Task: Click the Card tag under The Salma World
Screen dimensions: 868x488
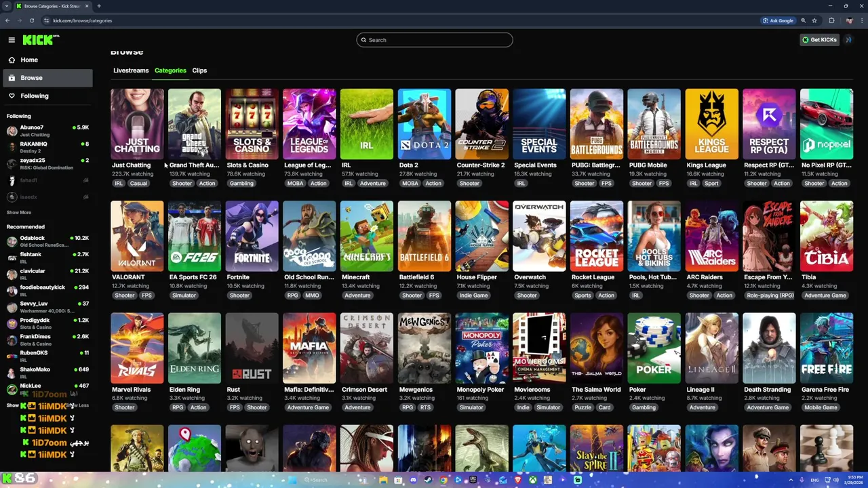Action: point(604,407)
